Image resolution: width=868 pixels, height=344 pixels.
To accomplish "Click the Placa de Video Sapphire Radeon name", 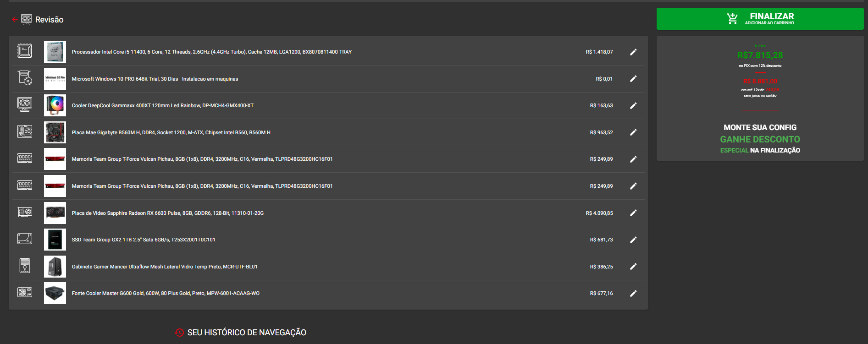I will click(x=168, y=213).
